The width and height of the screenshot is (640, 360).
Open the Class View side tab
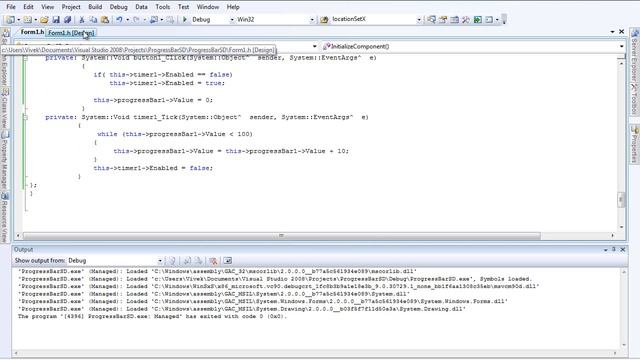tap(4, 109)
